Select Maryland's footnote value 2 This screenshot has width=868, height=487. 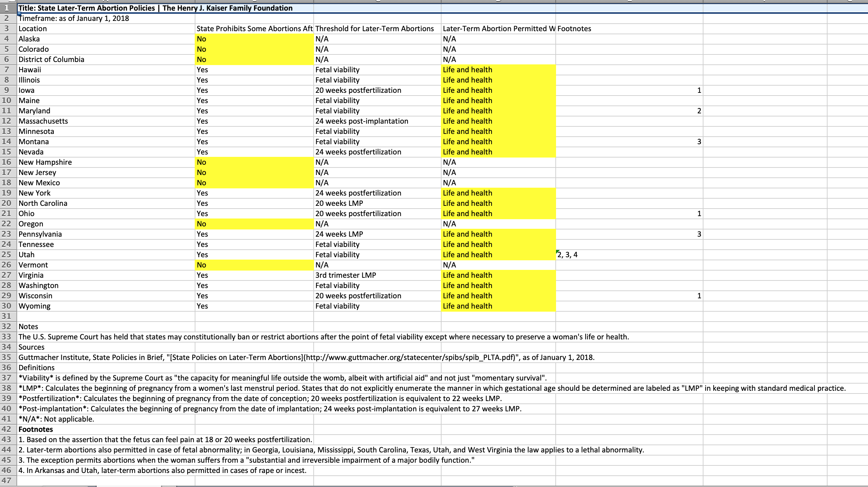(x=629, y=111)
